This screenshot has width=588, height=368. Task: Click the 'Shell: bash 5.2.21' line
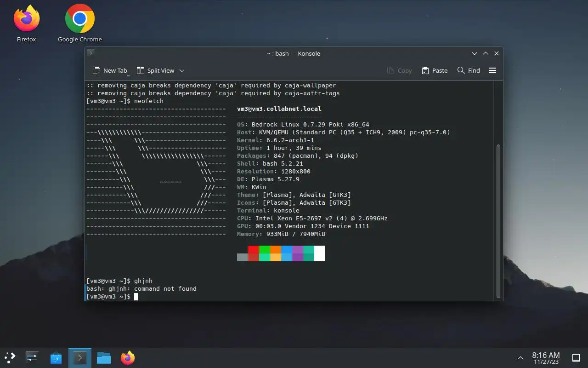(270, 164)
